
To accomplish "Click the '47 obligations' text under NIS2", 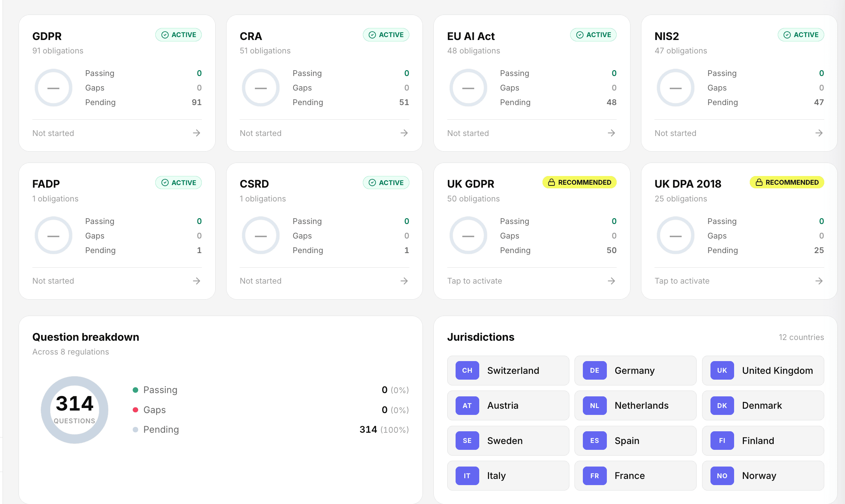I will (x=681, y=51).
